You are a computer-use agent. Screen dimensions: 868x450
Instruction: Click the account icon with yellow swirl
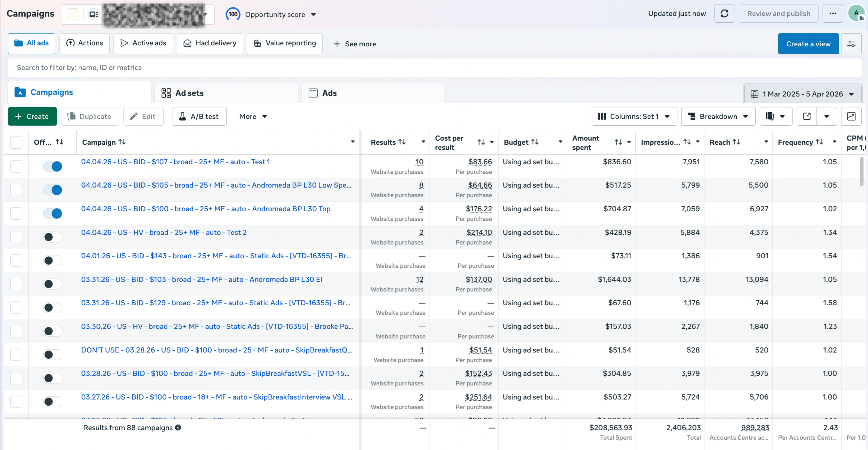click(73, 14)
